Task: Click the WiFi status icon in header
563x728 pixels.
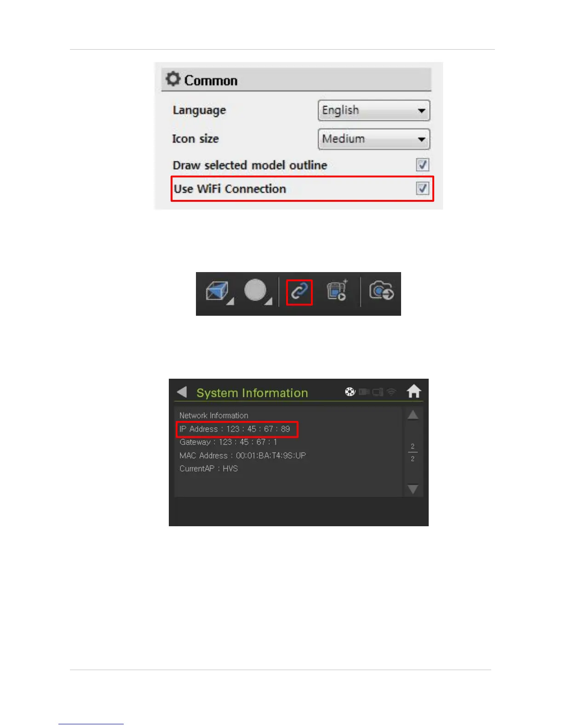Action: (x=391, y=392)
